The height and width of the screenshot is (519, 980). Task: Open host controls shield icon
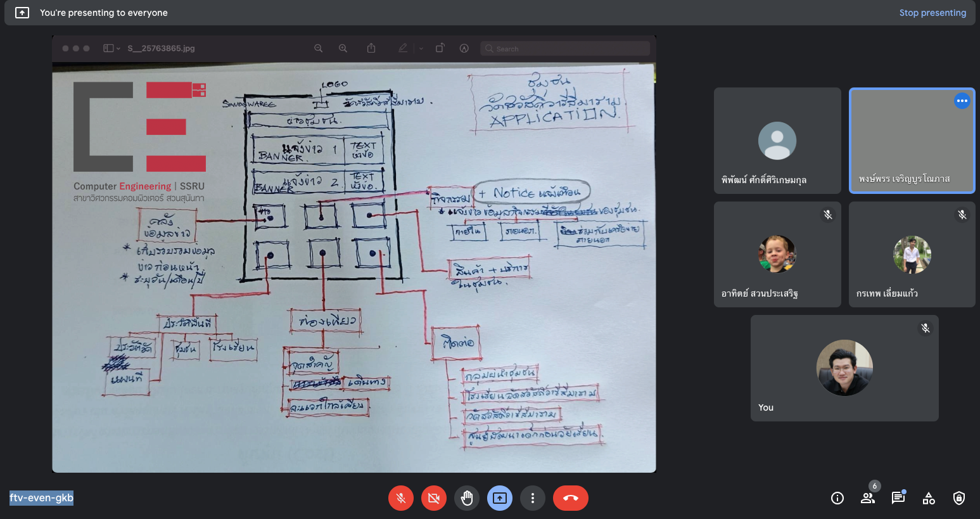(959, 498)
